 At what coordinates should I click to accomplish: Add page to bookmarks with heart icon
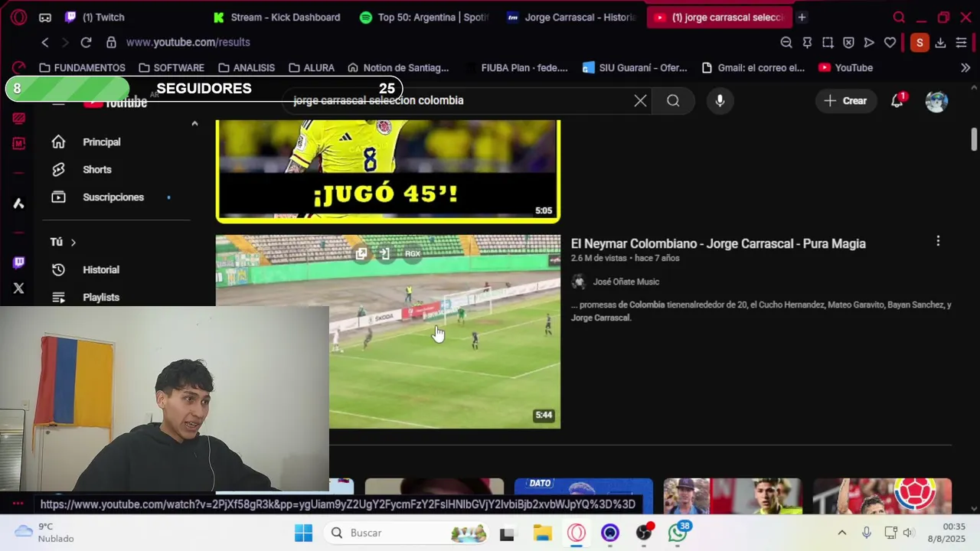pos(890,42)
